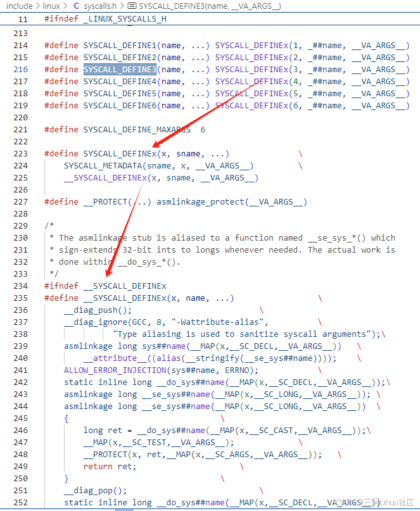
Task: Click __diag_pop() on line 251
Action: click(x=96, y=491)
